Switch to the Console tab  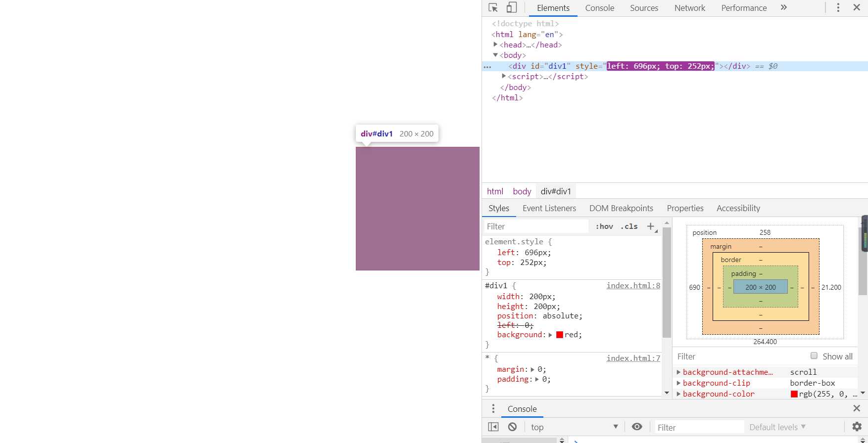pos(600,8)
